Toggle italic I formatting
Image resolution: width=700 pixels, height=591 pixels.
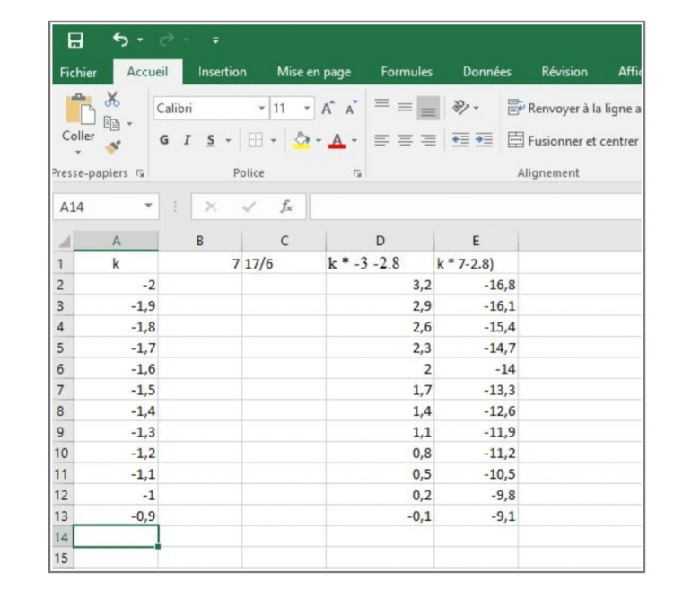click(188, 140)
